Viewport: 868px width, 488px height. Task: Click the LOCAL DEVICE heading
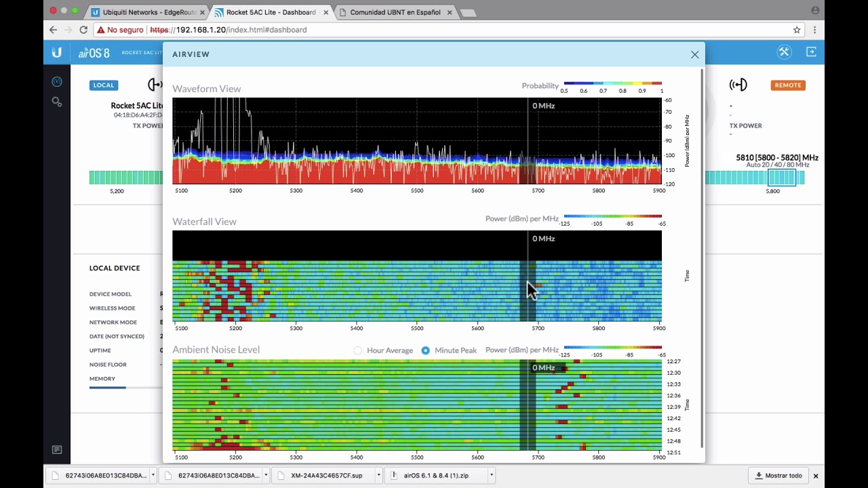[115, 268]
